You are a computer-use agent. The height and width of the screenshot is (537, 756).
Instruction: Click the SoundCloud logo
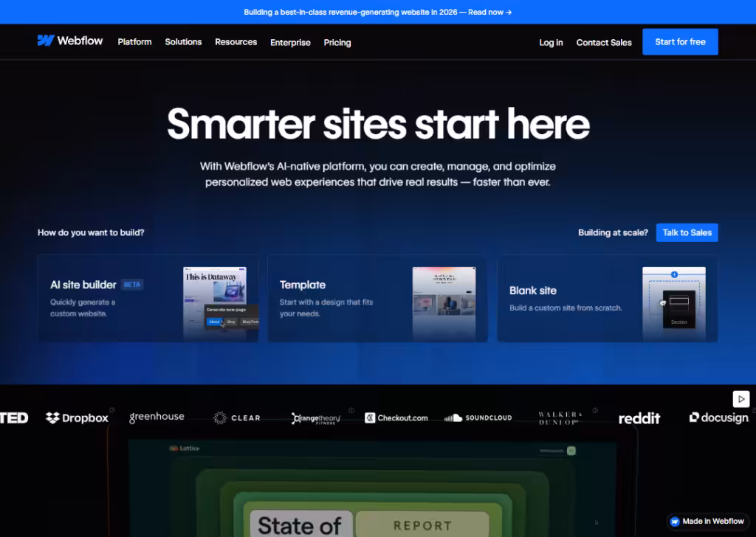coord(478,417)
